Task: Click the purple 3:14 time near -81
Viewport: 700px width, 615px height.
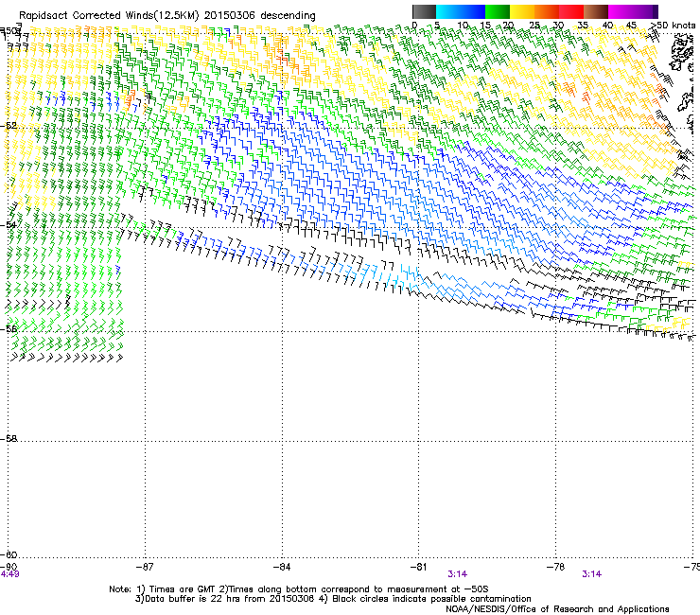Action: [x=458, y=574]
